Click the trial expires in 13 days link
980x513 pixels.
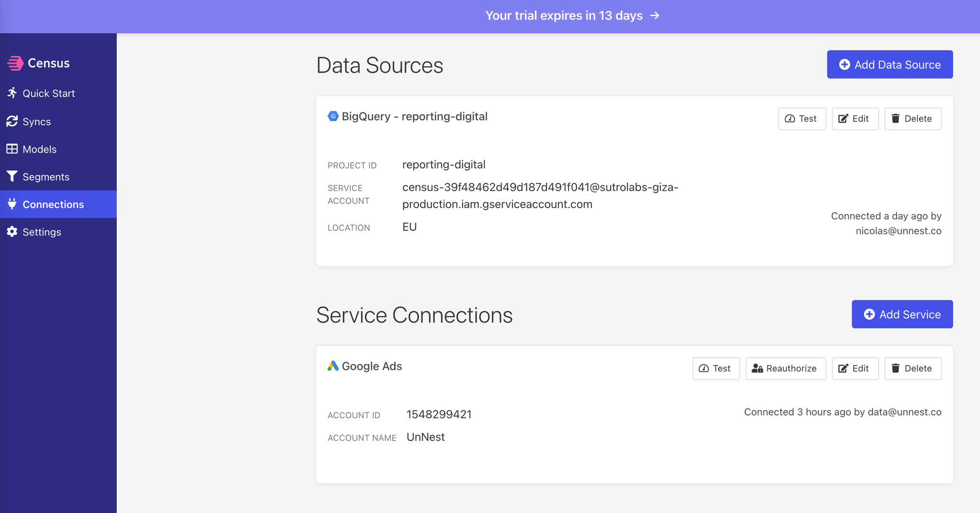[x=572, y=16]
